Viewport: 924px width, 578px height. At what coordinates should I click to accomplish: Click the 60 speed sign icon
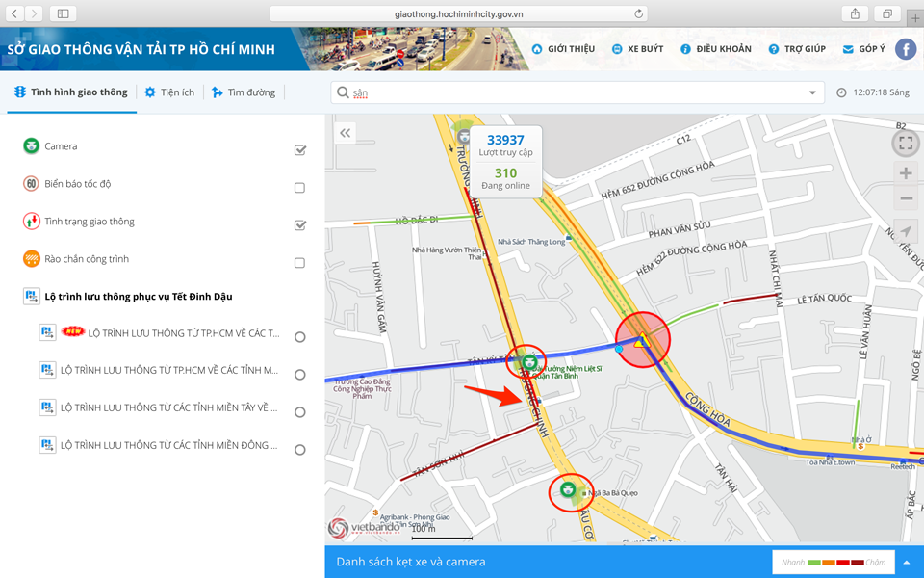point(31,183)
